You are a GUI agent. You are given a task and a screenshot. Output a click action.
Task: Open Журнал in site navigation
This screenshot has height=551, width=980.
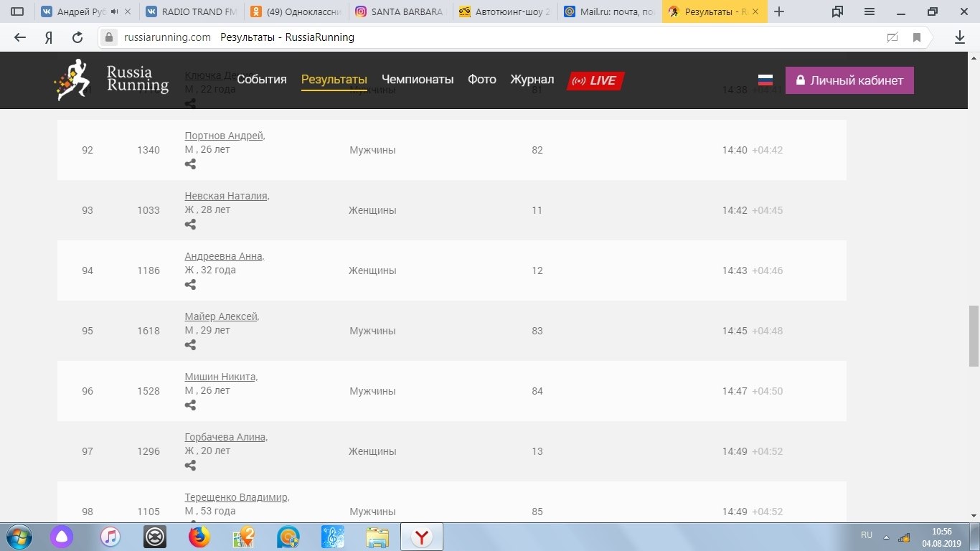(532, 80)
